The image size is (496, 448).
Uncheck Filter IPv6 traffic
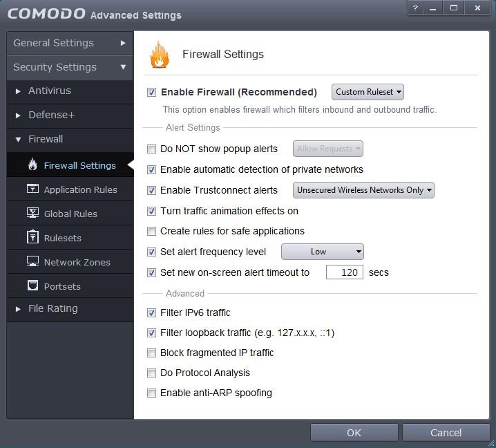tap(151, 312)
